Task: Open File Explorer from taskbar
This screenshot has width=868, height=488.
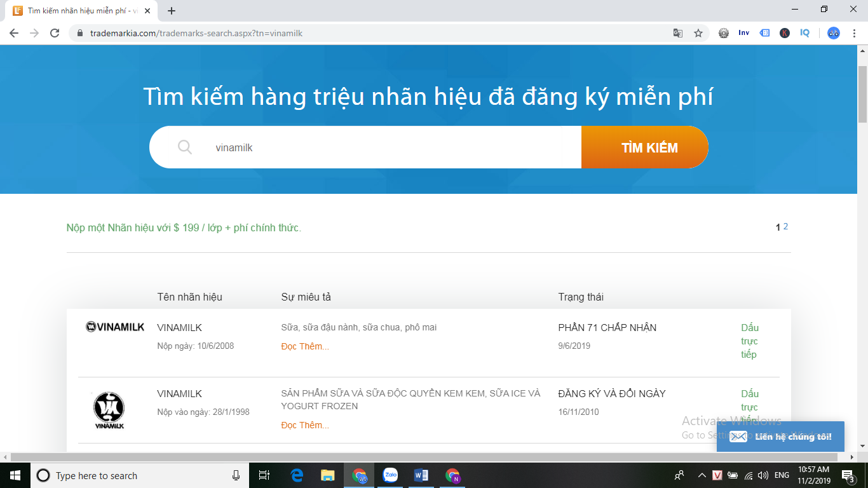Action: click(328, 475)
